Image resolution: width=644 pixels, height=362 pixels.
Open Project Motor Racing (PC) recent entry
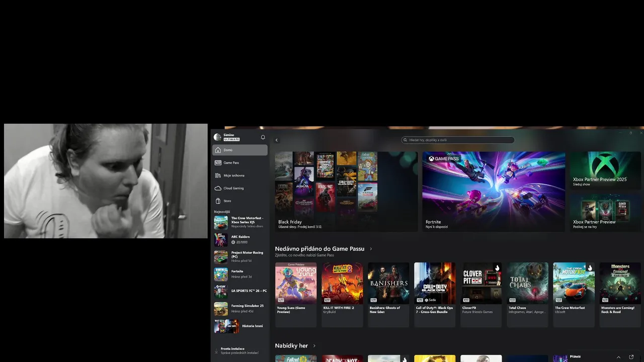coord(240,257)
